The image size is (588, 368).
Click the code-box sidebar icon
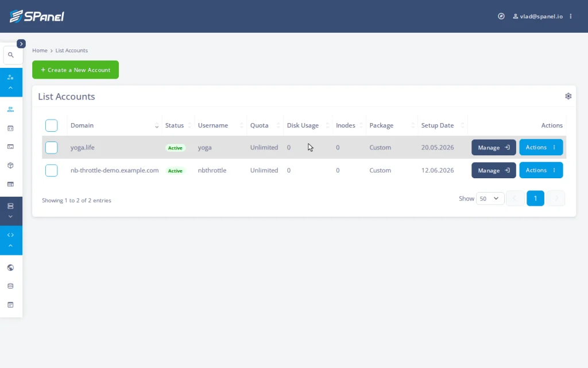point(10,128)
